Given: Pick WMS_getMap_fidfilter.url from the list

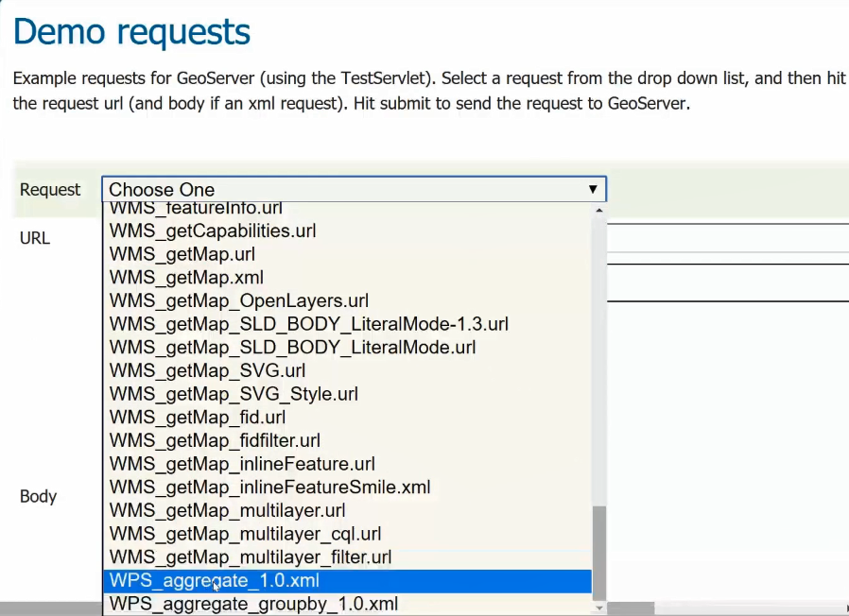Looking at the screenshot, I should (x=347, y=440).
